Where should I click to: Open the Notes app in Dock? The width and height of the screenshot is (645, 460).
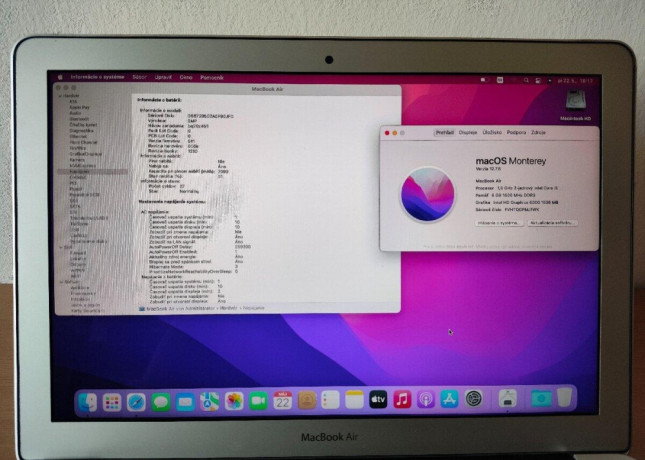[x=354, y=400]
